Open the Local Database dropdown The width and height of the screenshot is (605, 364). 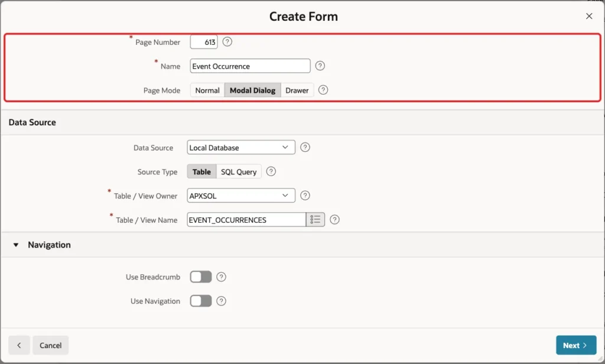click(x=241, y=148)
